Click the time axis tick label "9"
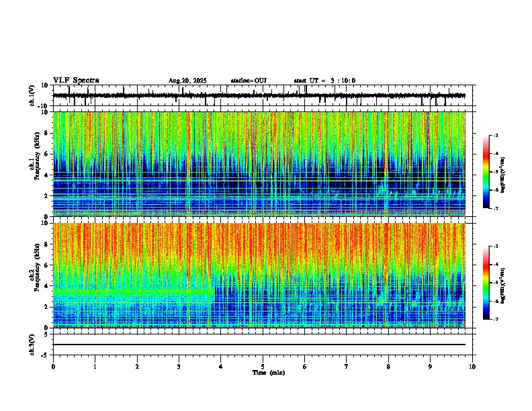Viewport: 532px width, 411px height. [x=430, y=367]
